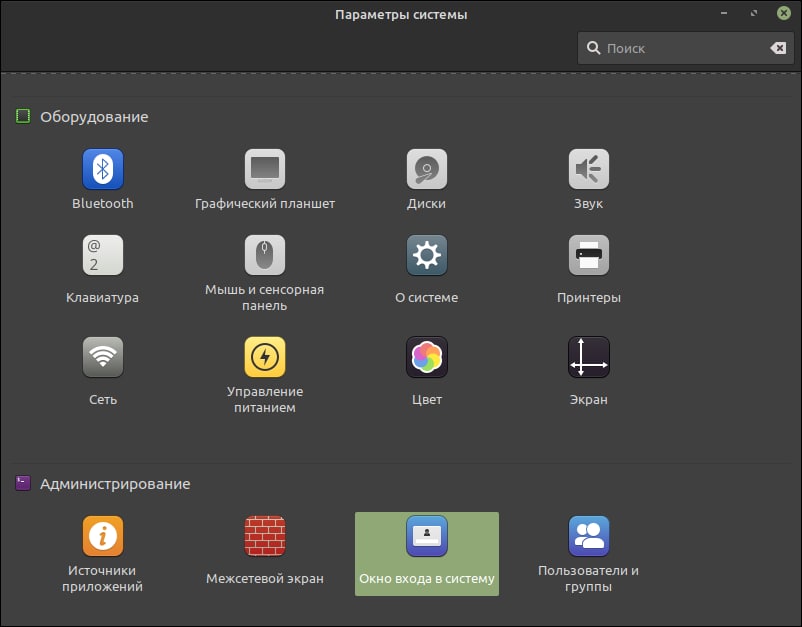Clear the search field with backspace icon
802x627 pixels.
click(778, 48)
